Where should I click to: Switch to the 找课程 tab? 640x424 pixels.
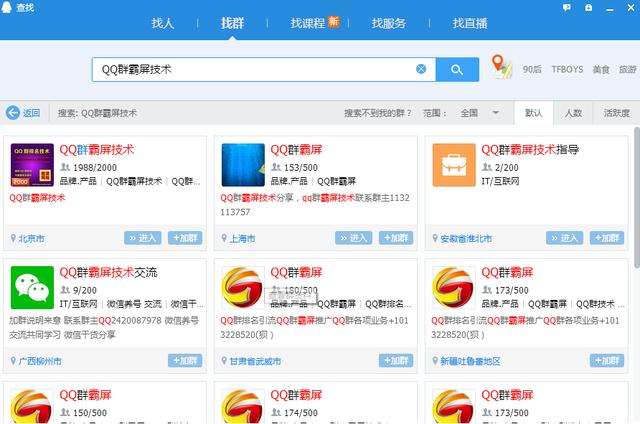pyautogui.click(x=314, y=23)
